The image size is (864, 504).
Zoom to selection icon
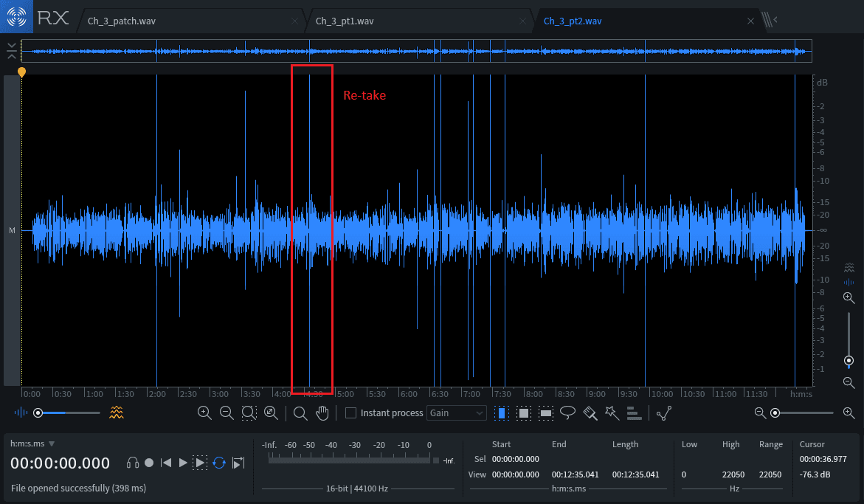pos(249,413)
